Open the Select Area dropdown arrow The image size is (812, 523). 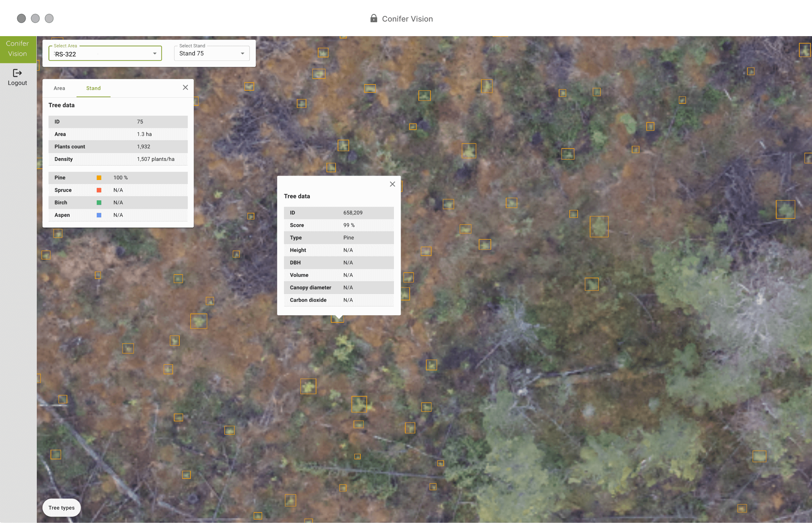(x=154, y=54)
